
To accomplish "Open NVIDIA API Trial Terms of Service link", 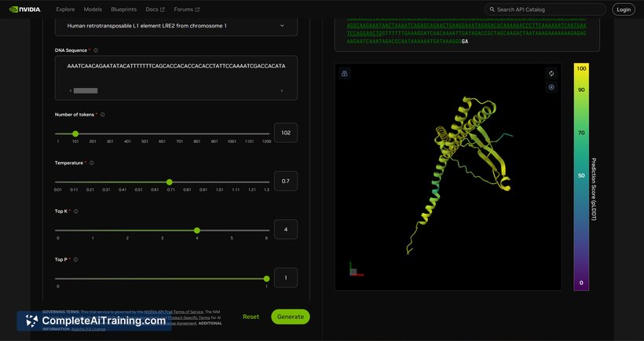I will [174, 312].
